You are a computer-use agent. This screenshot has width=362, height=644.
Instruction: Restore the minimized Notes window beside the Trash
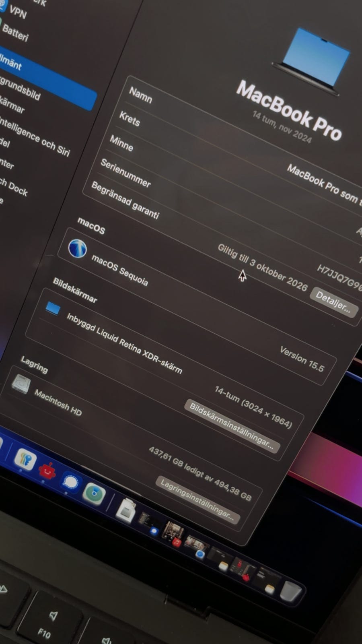coord(267,581)
